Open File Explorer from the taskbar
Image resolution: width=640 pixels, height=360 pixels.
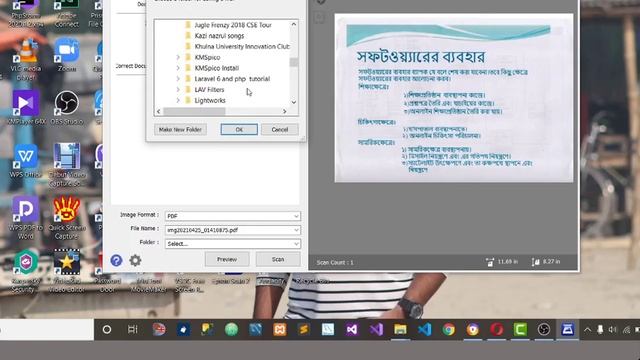coord(400,329)
